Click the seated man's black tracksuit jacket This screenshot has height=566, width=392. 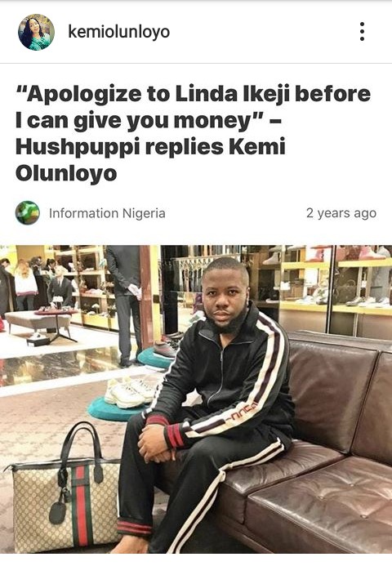(x=224, y=376)
